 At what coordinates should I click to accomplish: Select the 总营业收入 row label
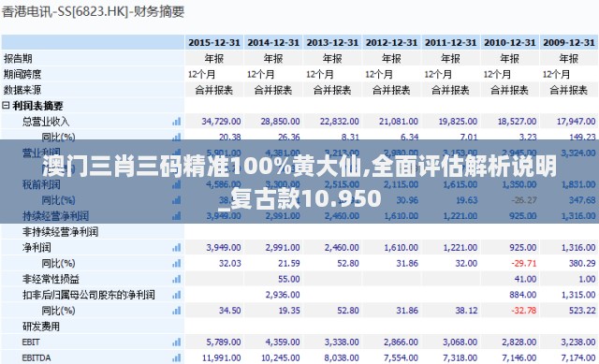click(x=46, y=122)
